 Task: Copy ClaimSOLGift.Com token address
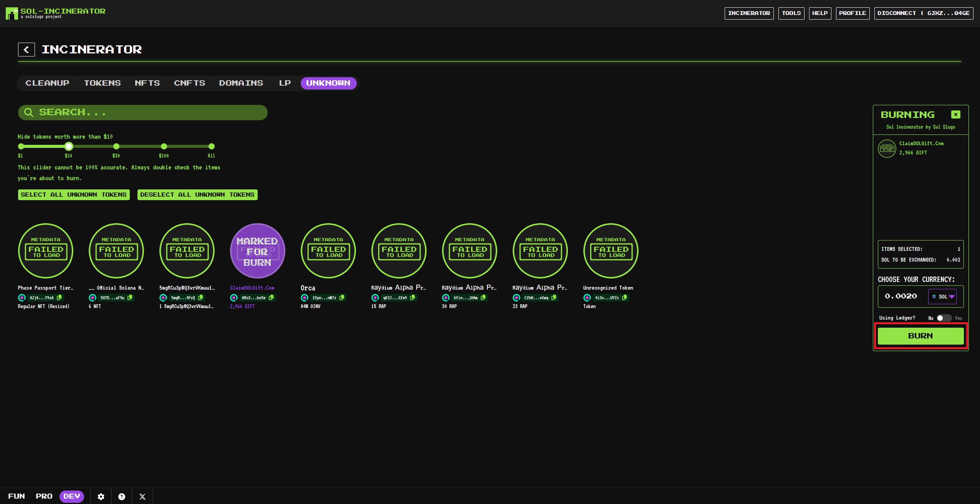click(x=271, y=297)
